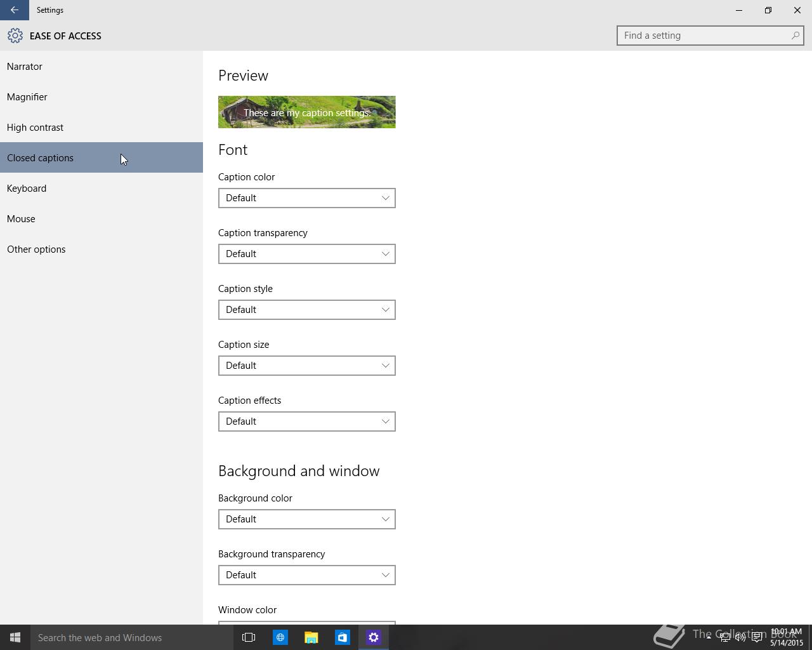The height and width of the screenshot is (650, 812).
Task: Open the Caption color dropdown
Action: (x=307, y=198)
